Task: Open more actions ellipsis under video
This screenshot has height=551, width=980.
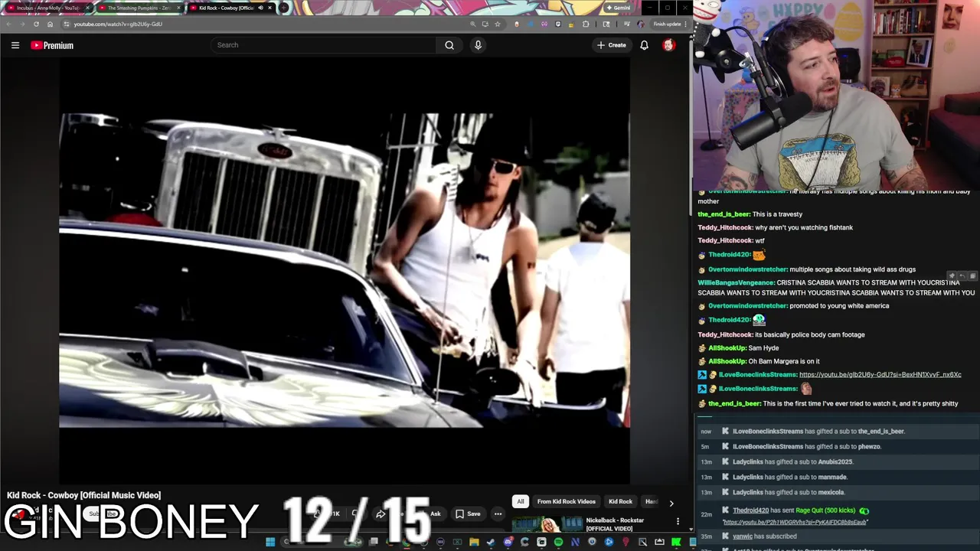Action: pyautogui.click(x=498, y=514)
